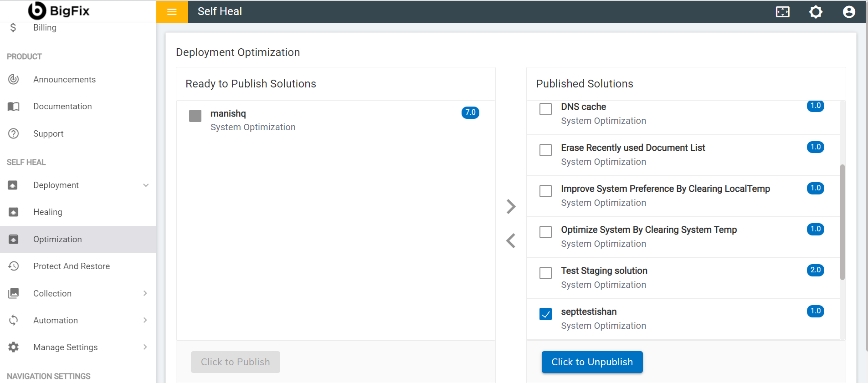Viewport: 868px width, 383px height.
Task: Go to Announcements in sidebar
Action: click(64, 80)
